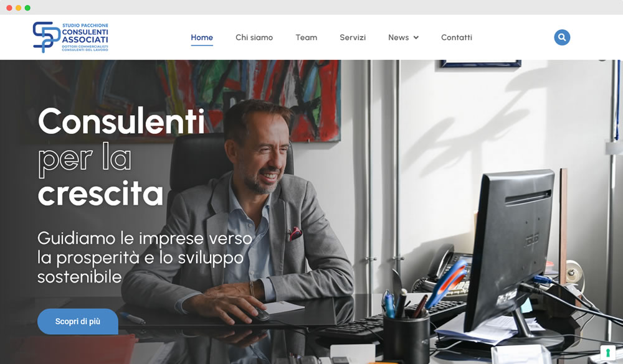
Task: Click the SP logo emblem
Action: coord(46,37)
